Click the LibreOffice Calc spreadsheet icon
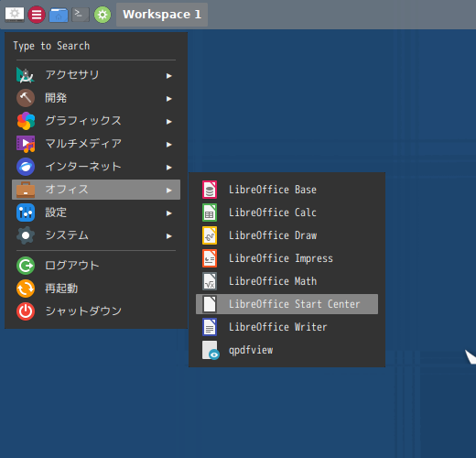The height and width of the screenshot is (458, 476). (x=210, y=213)
